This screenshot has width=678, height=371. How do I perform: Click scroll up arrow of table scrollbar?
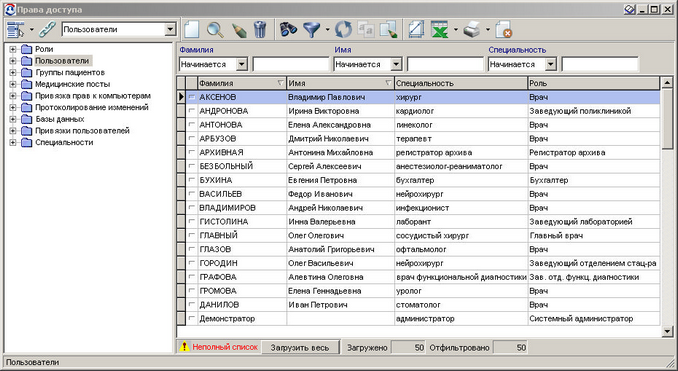click(x=667, y=82)
